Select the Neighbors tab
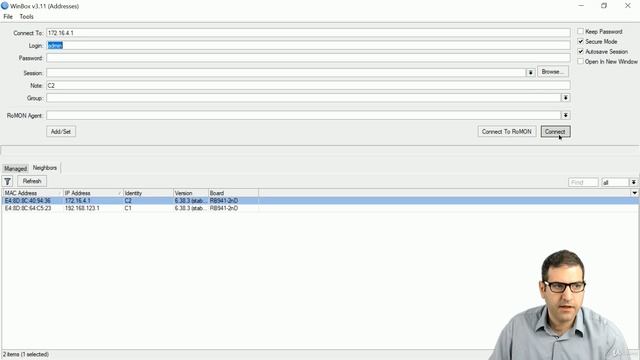This screenshot has height=360, width=640. pyautogui.click(x=45, y=168)
